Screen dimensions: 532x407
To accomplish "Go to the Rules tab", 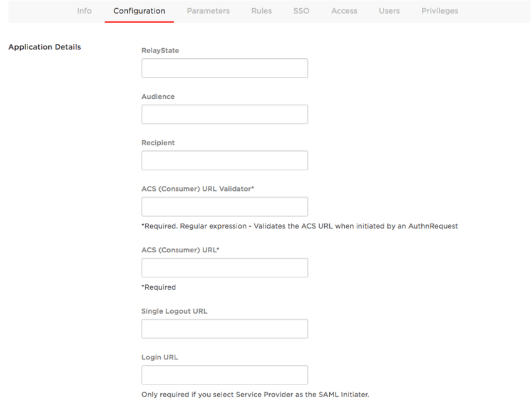I will coord(261,11).
